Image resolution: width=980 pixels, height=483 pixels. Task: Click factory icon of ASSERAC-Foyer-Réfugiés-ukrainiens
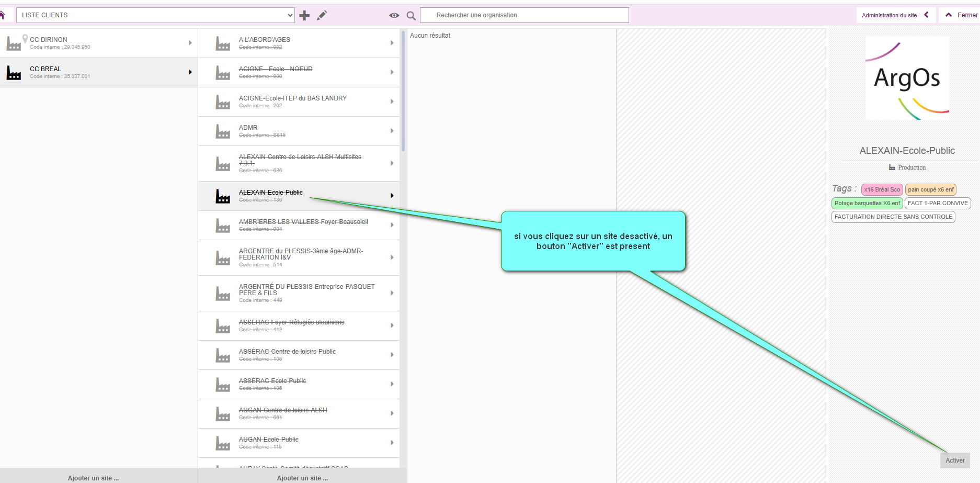coord(223,327)
